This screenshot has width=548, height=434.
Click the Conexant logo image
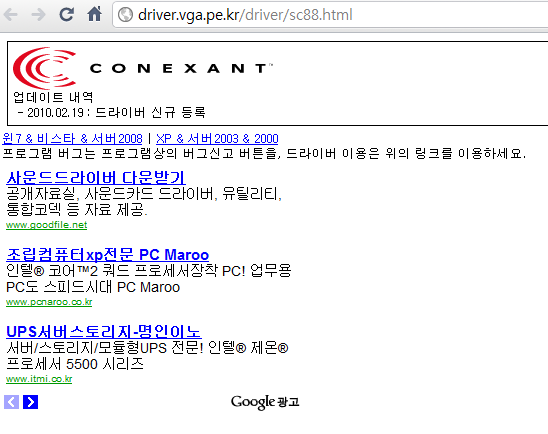143,67
